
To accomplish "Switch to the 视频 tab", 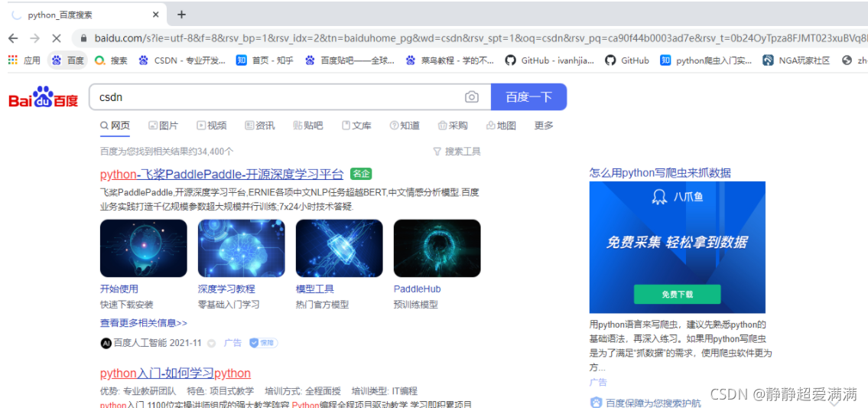I will point(212,126).
